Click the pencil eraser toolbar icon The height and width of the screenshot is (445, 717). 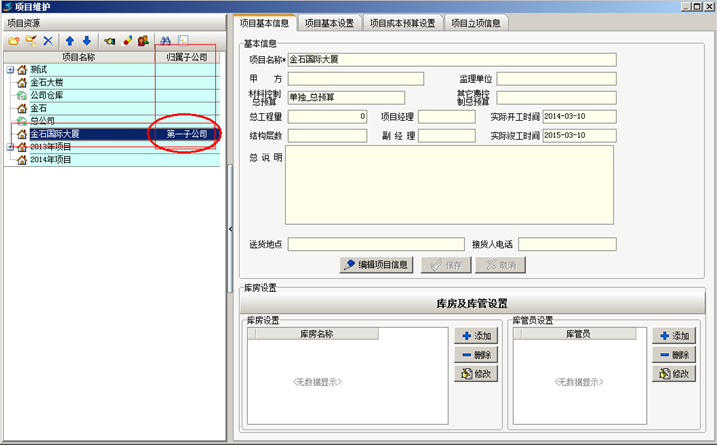coord(126,41)
